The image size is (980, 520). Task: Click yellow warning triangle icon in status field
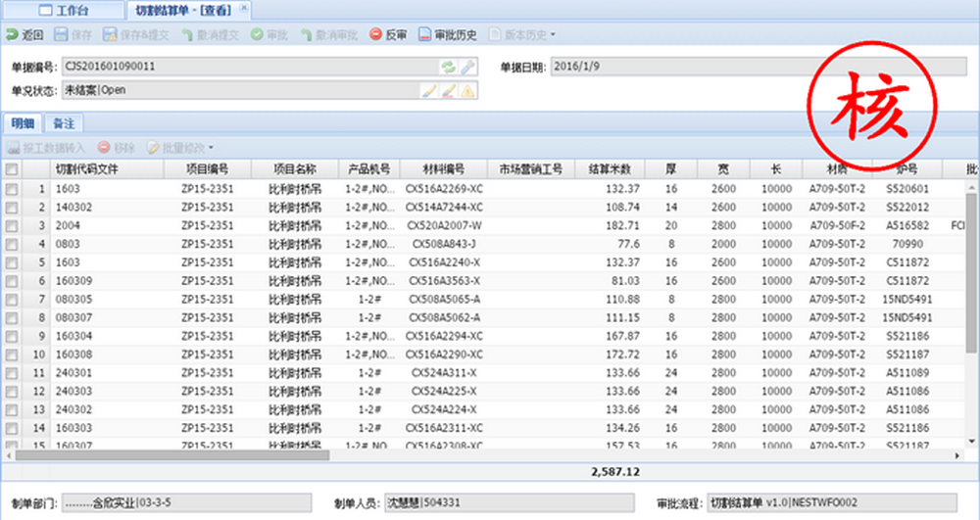point(467,91)
